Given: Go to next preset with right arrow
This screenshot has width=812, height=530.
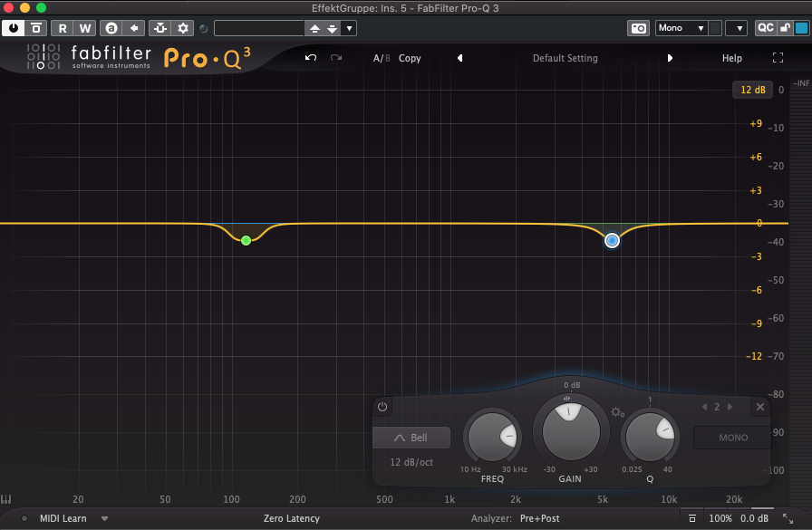Looking at the screenshot, I should point(670,58).
